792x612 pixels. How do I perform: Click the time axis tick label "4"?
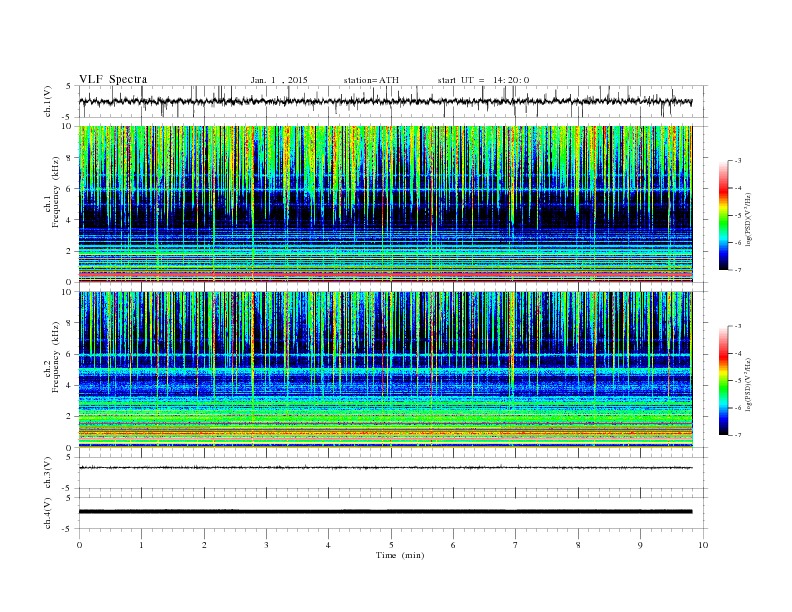pos(328,545)
